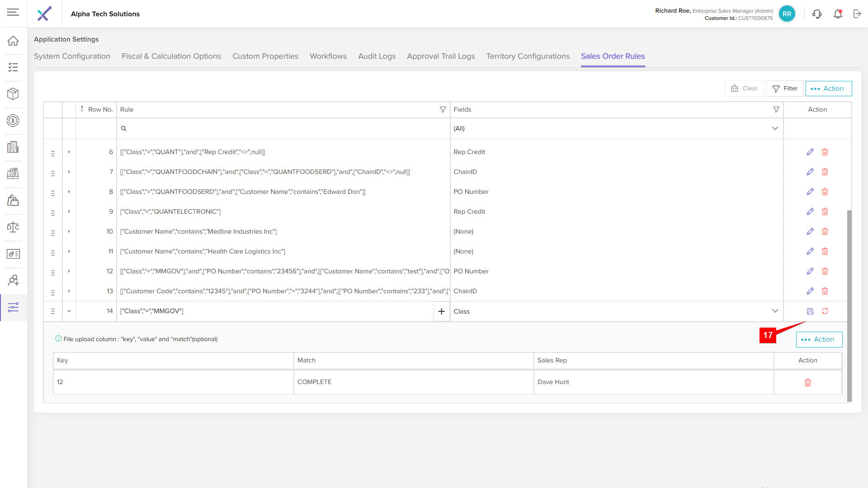This screenshot has width=868, height=488.
Task: Switch to the Workflows tab
Action: (x=328, y=56)
